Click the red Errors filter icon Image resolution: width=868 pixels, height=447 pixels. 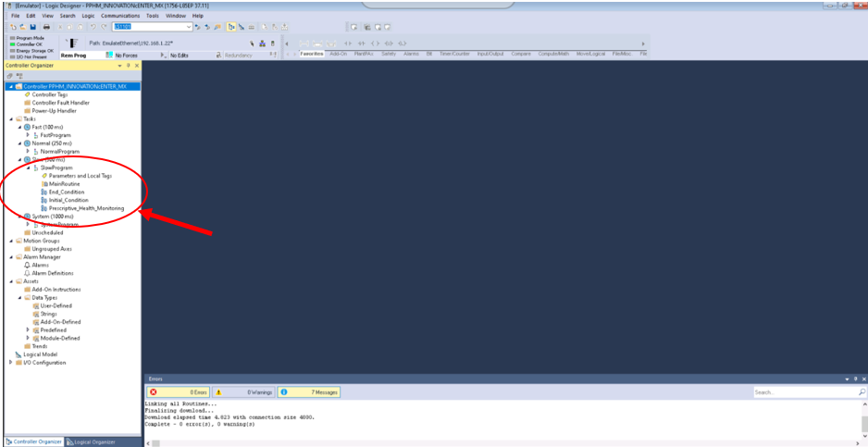[154, 391]
